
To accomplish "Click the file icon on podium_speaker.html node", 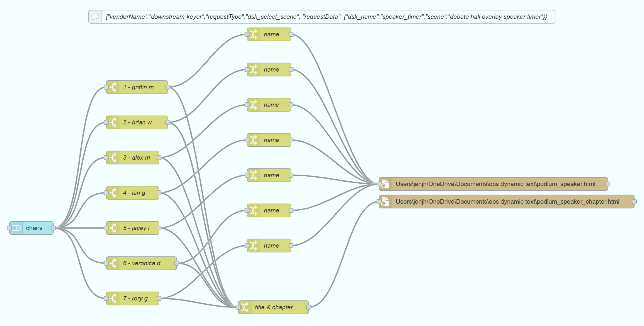I will (x=386, y=184).
